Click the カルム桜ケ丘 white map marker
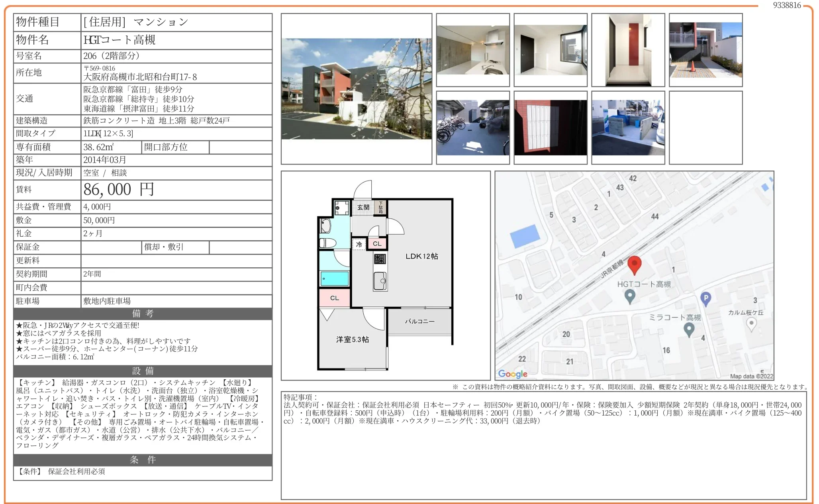 coord(751,323)
